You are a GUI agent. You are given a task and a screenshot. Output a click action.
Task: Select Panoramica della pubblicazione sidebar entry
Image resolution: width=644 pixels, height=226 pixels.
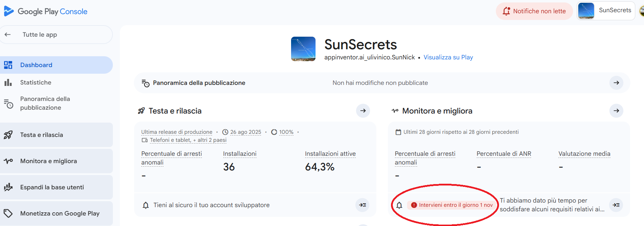click(45, 103)
